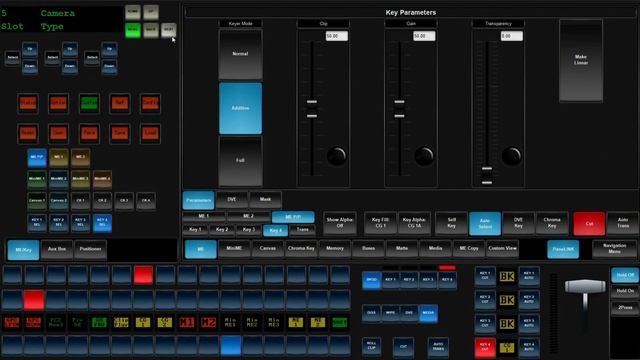Open the Aux Bus panel tab
This screenshot has height=360, width=640.
(57, 249)
